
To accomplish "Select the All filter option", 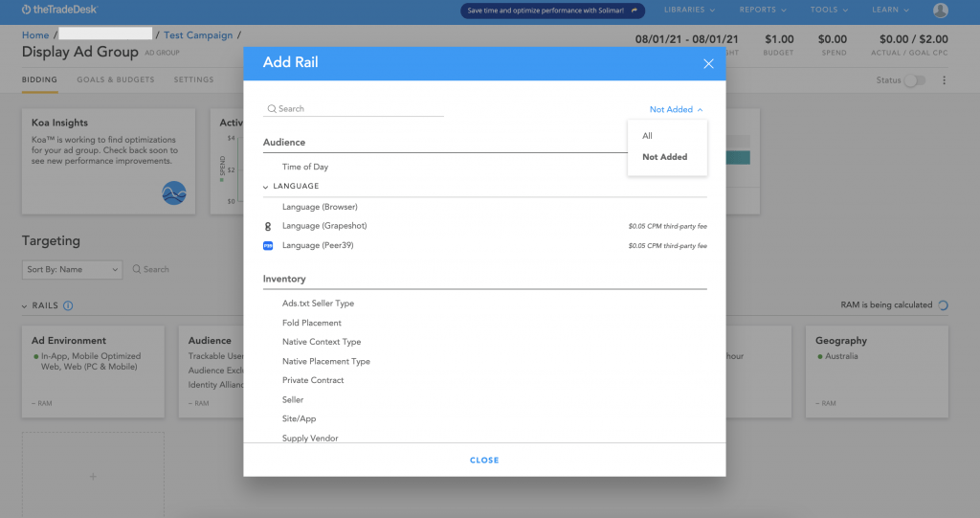I will [x=647, y=136].
